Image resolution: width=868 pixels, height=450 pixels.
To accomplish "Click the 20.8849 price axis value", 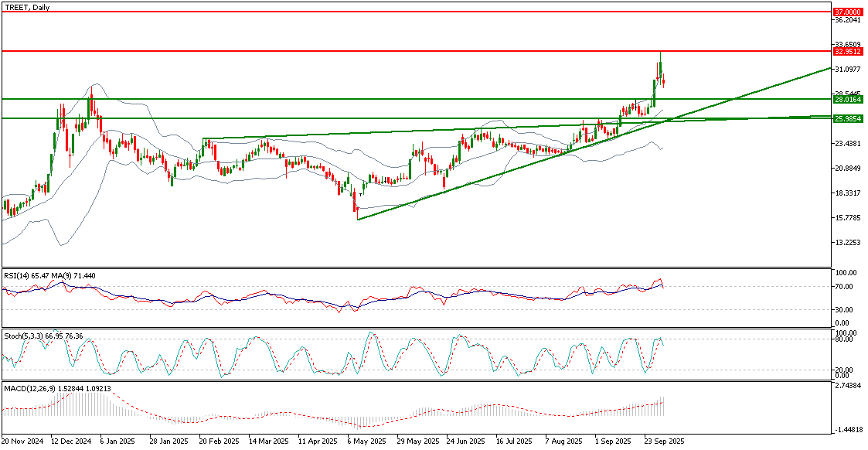I will [848, 169].
